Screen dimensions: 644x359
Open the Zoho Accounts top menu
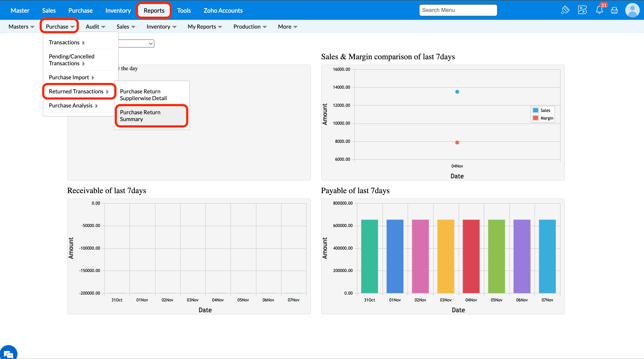coord(223,10)
